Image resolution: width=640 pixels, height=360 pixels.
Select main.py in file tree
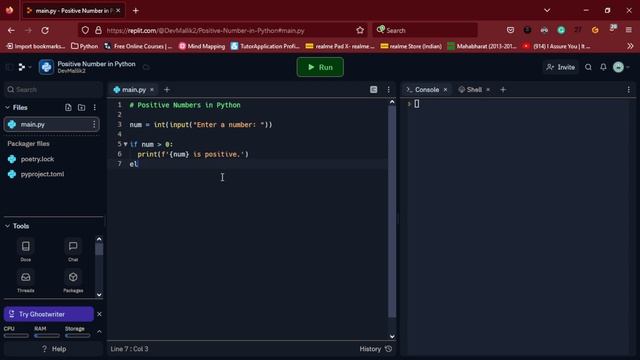click(51, 124)
